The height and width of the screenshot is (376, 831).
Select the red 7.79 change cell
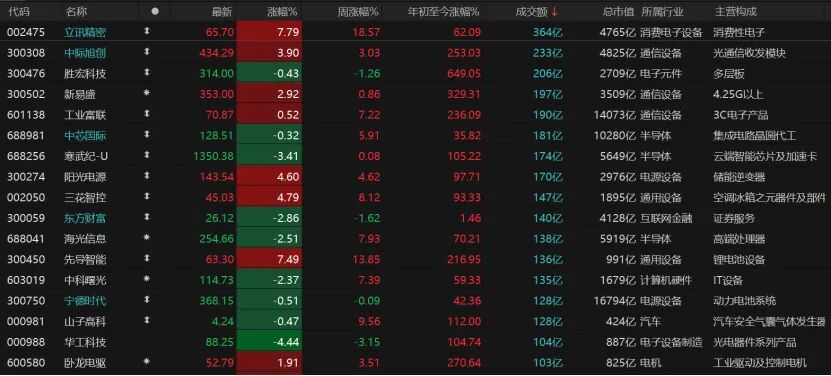click(x=269, y=32)
